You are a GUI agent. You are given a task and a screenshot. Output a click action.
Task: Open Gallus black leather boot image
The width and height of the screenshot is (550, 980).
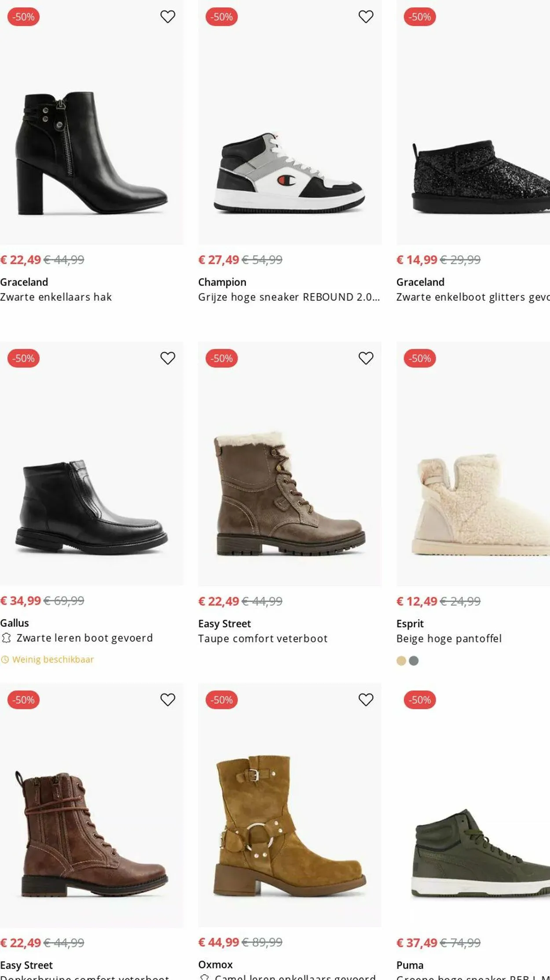(x=92, y=506)
